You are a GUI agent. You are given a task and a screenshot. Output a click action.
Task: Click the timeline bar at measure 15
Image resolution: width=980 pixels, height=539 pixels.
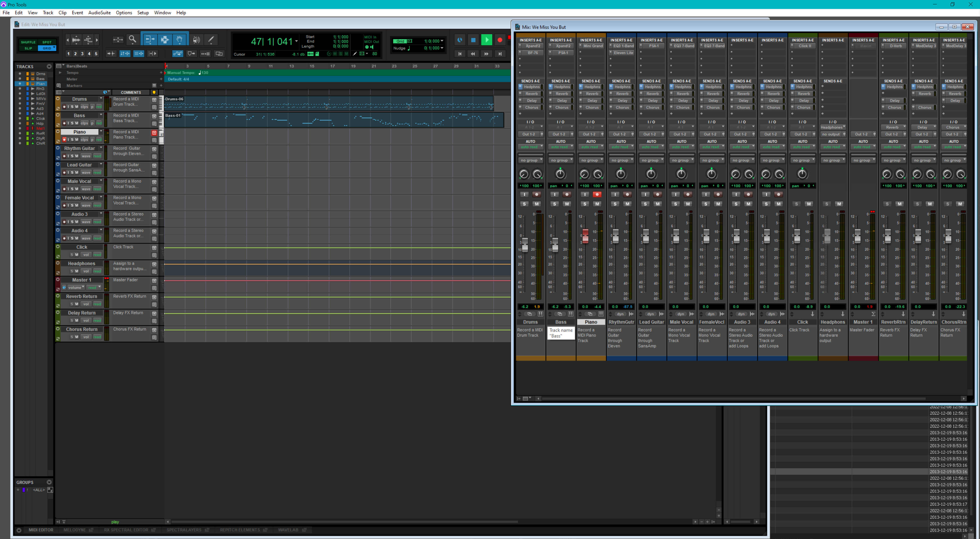312,66
